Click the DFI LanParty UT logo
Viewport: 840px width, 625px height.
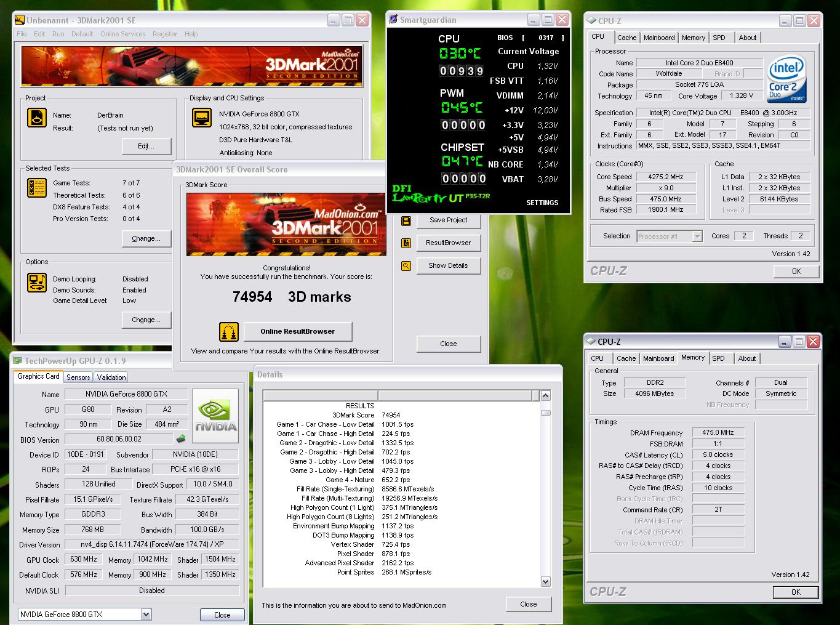[x=441, y=194]
